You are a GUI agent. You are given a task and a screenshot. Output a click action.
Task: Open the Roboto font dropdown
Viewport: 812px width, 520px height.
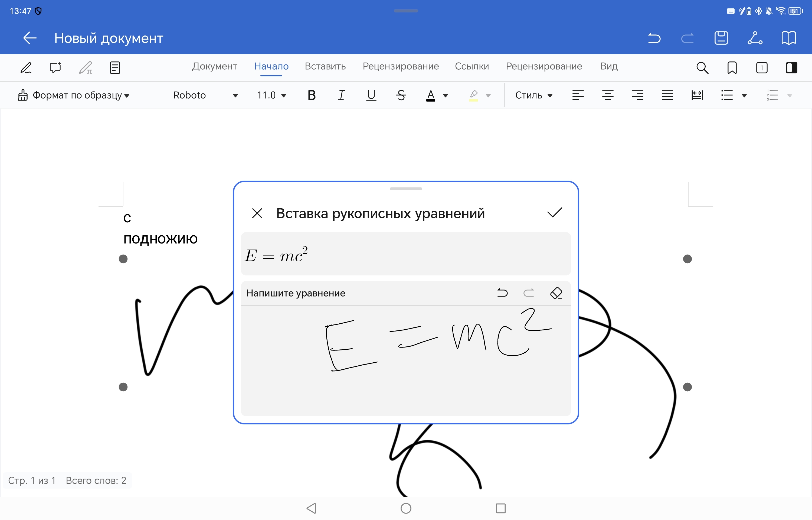205,95
